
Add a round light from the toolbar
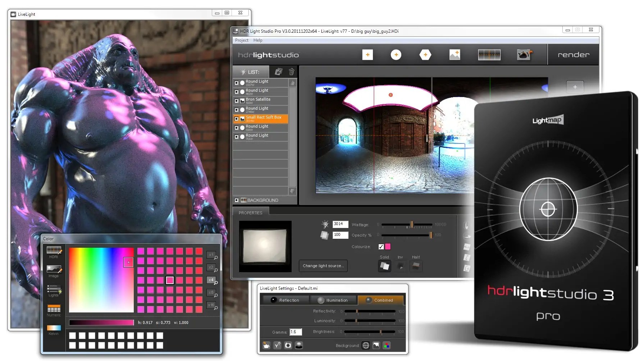[396, 55]
